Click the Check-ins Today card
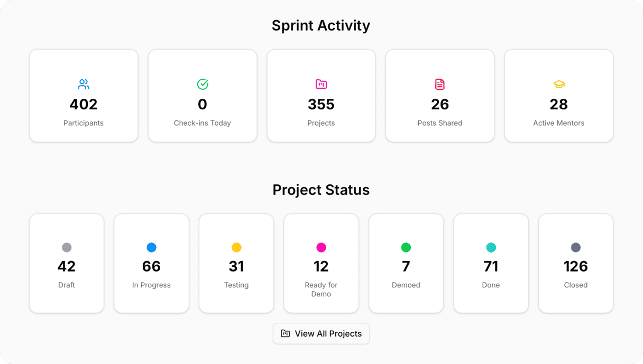Screen dimensions: 643x364 [202, 95]
